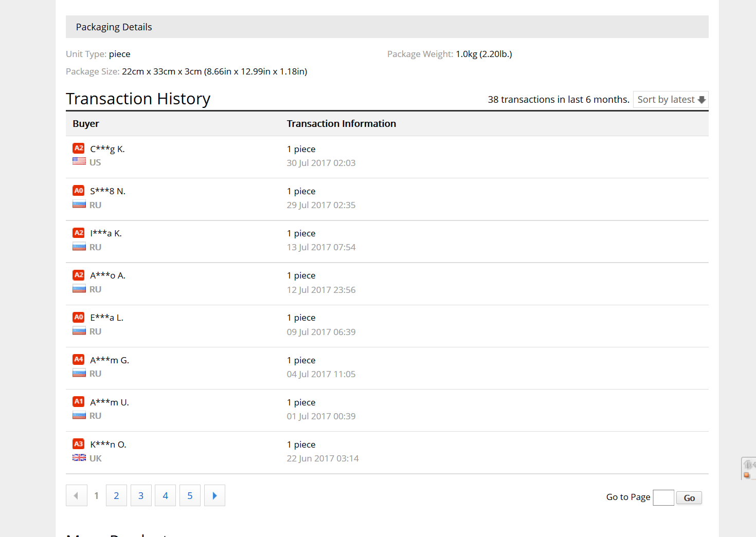
Task: Click the previous page arrow button
Action: 77,496
